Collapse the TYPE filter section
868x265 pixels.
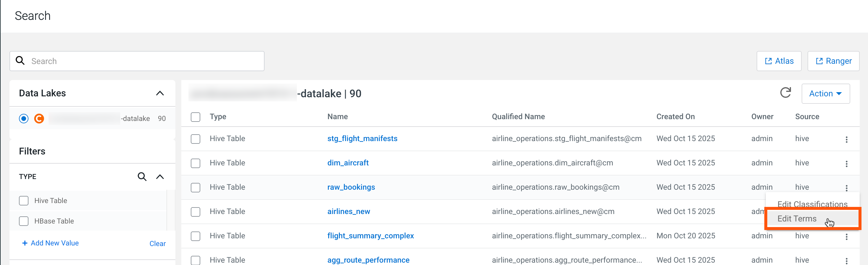(x=160, y=177)
